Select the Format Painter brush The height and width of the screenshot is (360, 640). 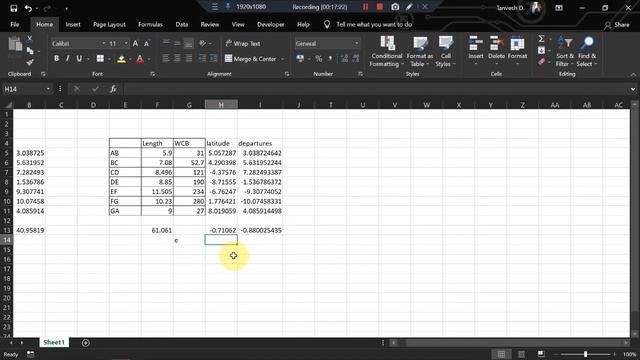[x=30, y=62]
